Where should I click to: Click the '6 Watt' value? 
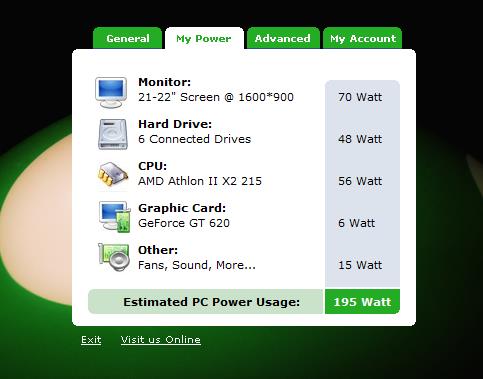tap(356, 223)
